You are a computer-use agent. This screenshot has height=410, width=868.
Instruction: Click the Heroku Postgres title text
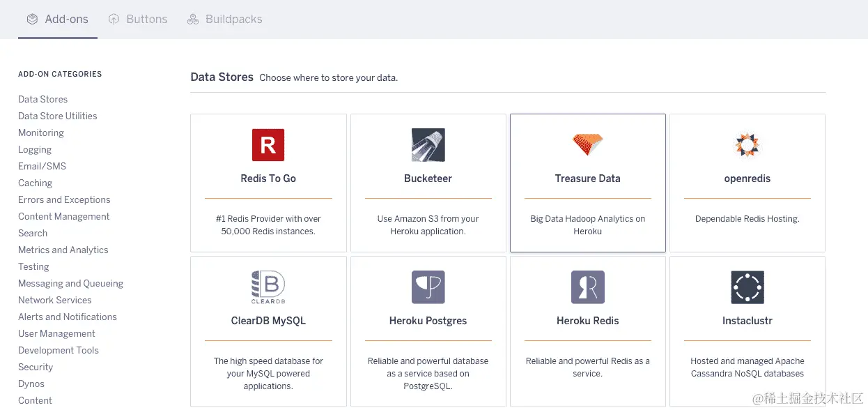(x=428, y=321)
